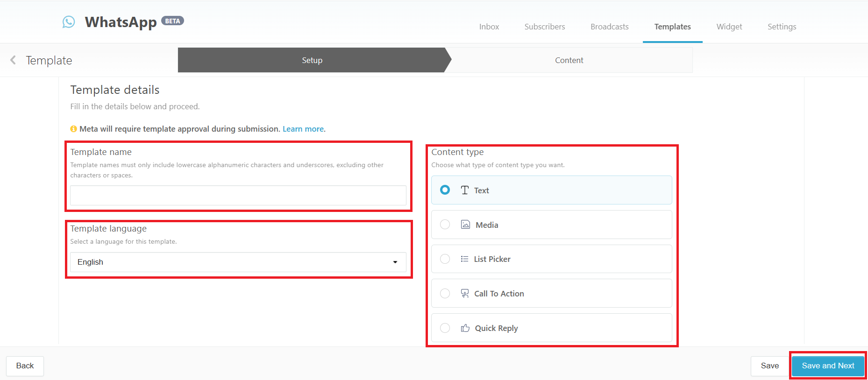868x380 pixels.
Task: Open the Inbox tab
Action: 489,27
